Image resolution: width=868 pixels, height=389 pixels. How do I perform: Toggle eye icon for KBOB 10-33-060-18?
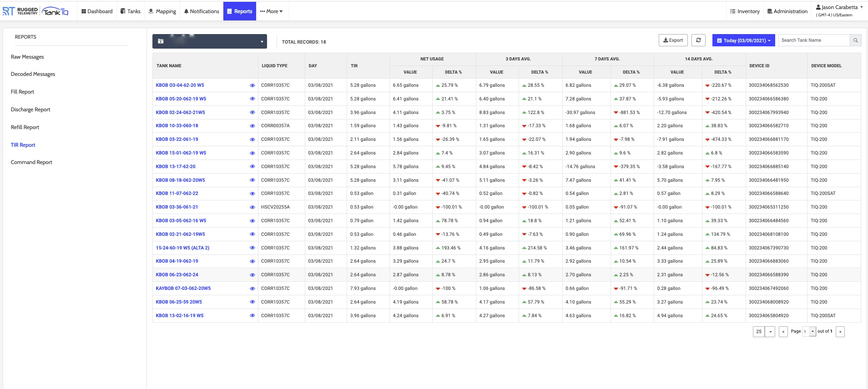(252, 126)
